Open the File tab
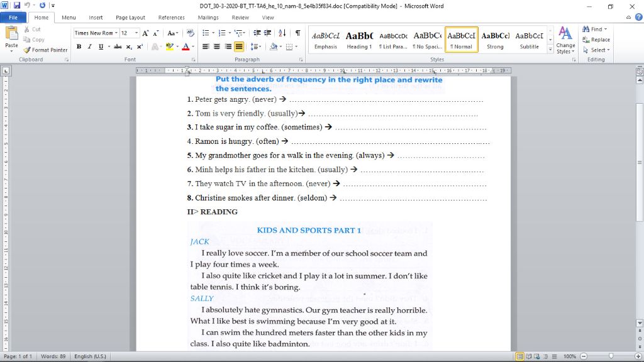The image size is (644, 362). (13, 17)
